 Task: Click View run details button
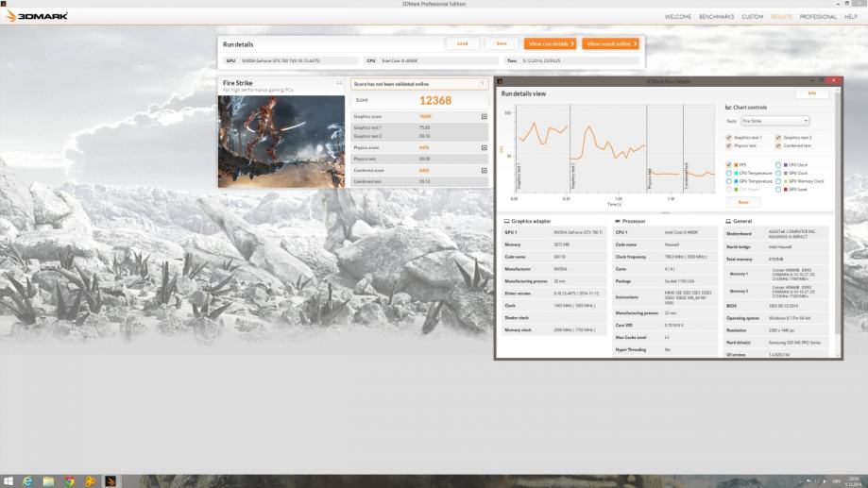pos(551,43)
